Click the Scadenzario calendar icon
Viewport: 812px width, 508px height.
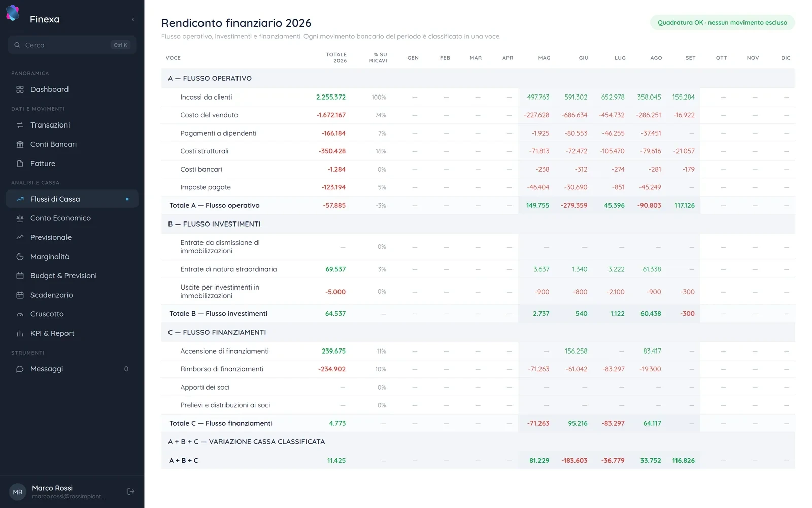click(x=20, y=295)
